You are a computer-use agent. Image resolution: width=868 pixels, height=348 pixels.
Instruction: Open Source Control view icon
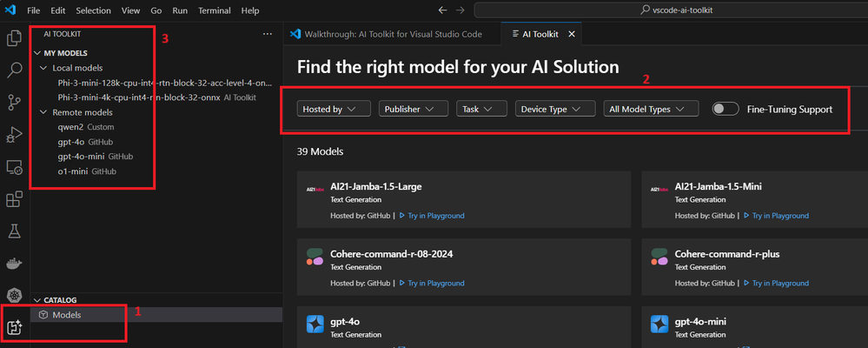15,103
